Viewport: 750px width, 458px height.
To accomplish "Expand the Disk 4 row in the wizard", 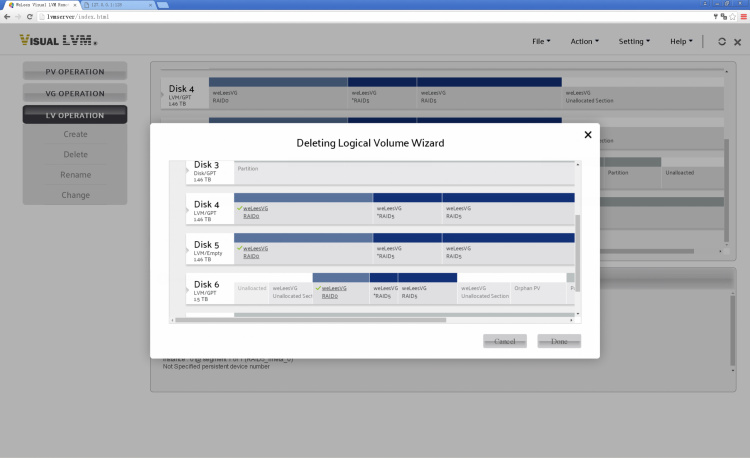I will (x=189, y=211).
